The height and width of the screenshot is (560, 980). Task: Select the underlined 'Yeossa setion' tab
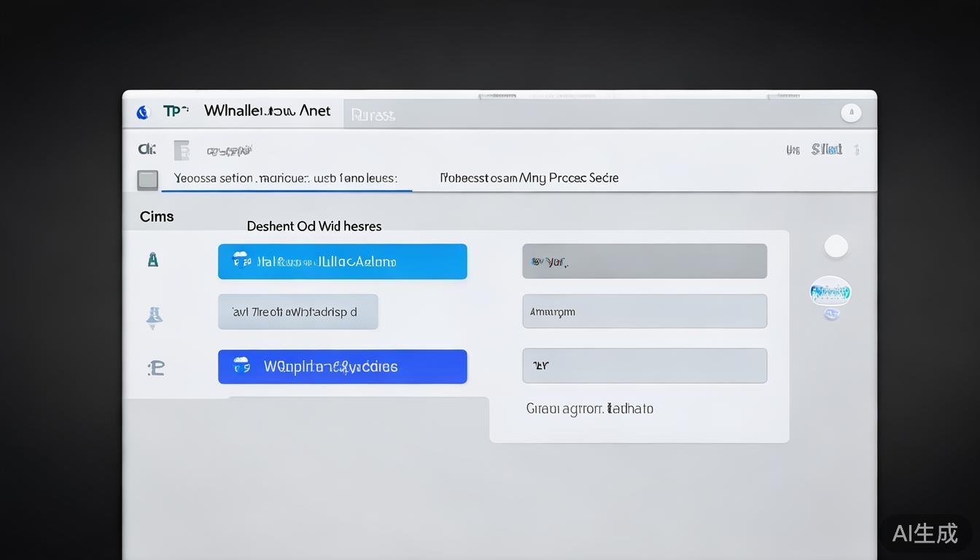[285, 178]
